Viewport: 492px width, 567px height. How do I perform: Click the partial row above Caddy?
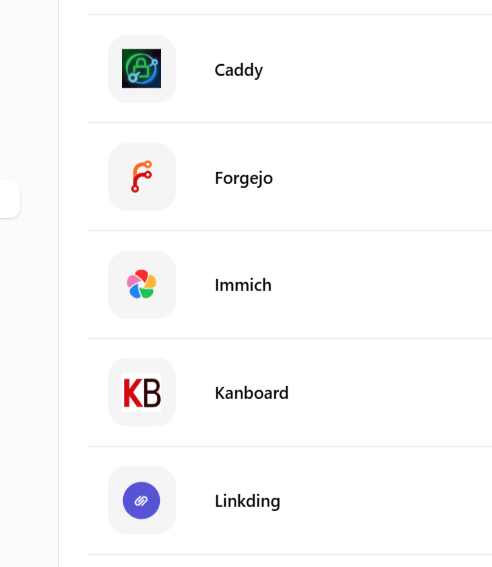pos(290,7)
